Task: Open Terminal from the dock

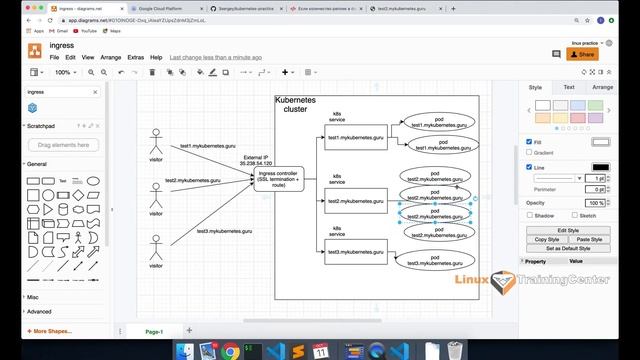Action: pyautogui.click(x=253, y=351)
